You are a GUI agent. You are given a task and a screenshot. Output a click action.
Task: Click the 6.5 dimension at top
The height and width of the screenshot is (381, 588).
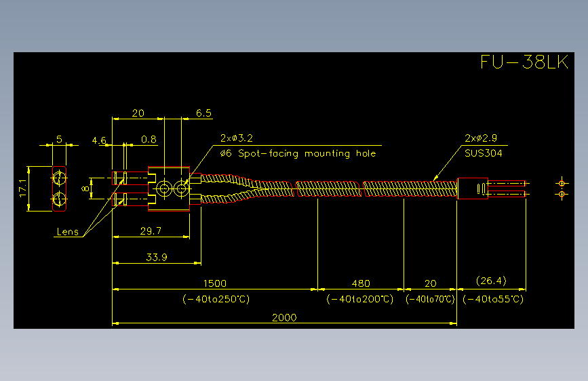pos(203,113)
